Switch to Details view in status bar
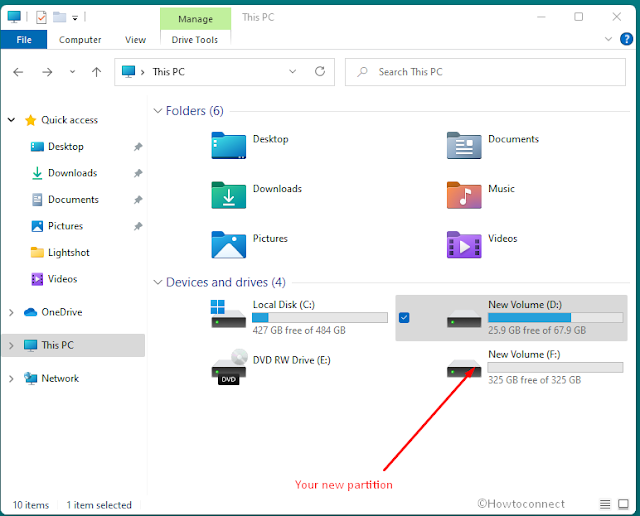This screenshot has width=640, height=516. (x=605, y=505)
